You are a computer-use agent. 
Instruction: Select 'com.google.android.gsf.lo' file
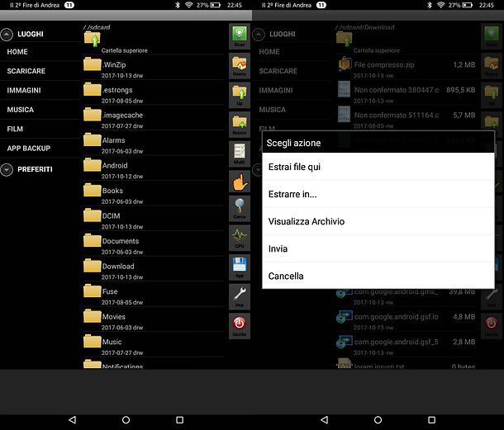pyautogui.click(x=407, y=320)
